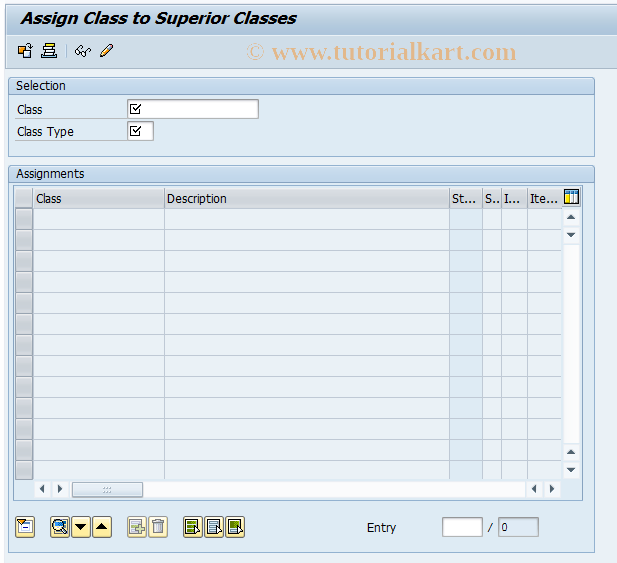Click into the Class Type input field
617x563 pixels.
click(x=140, y=131)
